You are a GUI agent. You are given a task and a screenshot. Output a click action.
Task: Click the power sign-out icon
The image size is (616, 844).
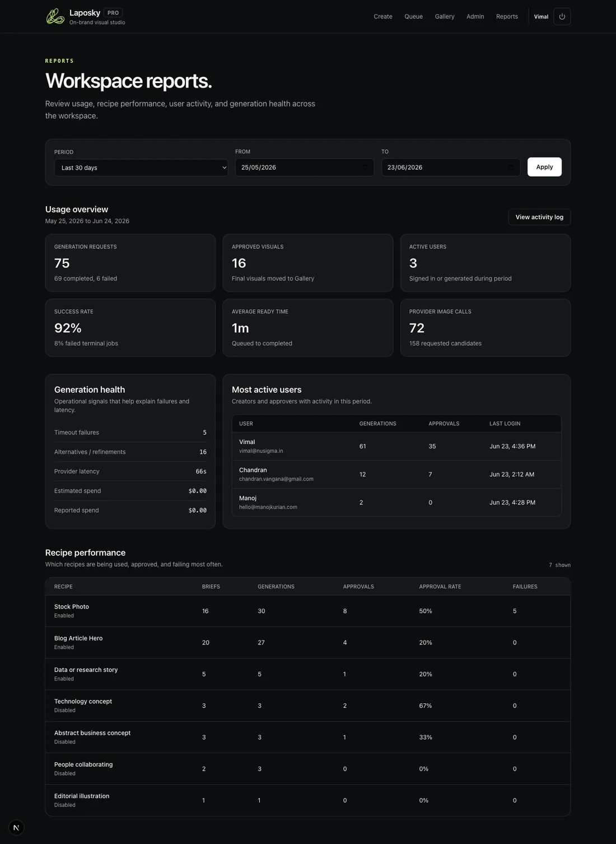(562, 16)
